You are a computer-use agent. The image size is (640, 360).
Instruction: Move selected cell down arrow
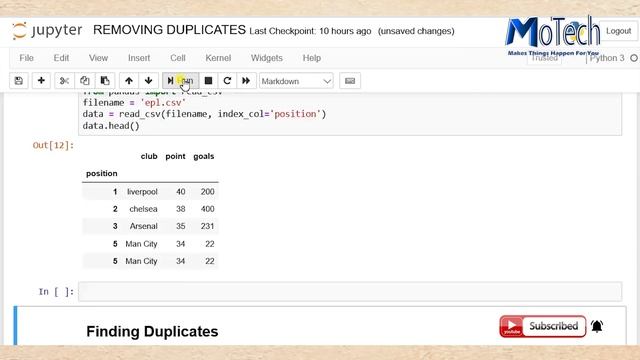[149, 81]
